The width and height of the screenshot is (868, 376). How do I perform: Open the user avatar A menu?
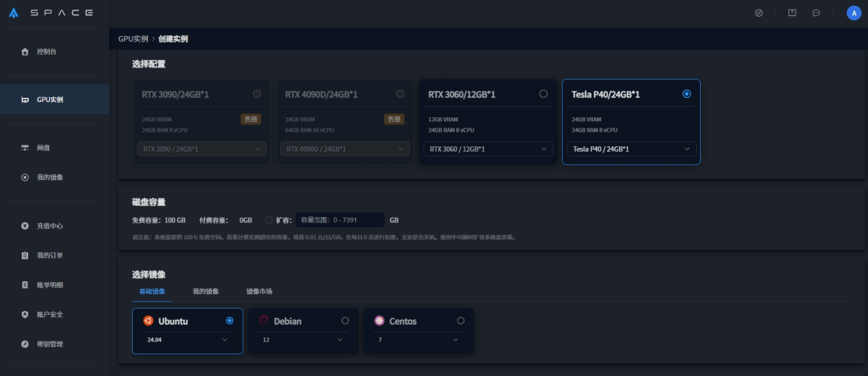click(854, 14)
